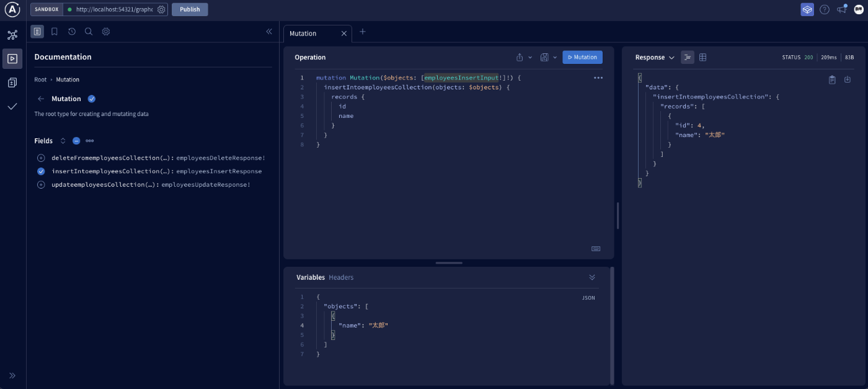The width and height of the screenshot is (868, 389).
Task: Switch response to table view
Action: pyautogui.click(x=703, y=57)
